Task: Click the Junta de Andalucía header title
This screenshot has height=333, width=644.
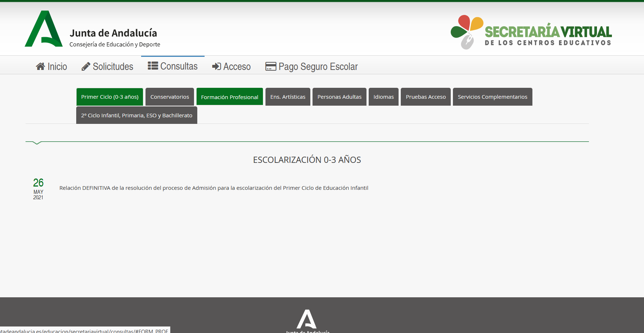Action: click(x=113, y=33)
